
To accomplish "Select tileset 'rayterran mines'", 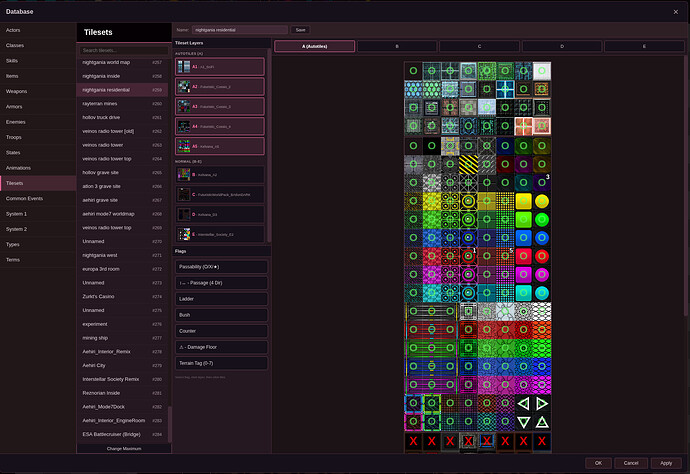I will (122, 104).
